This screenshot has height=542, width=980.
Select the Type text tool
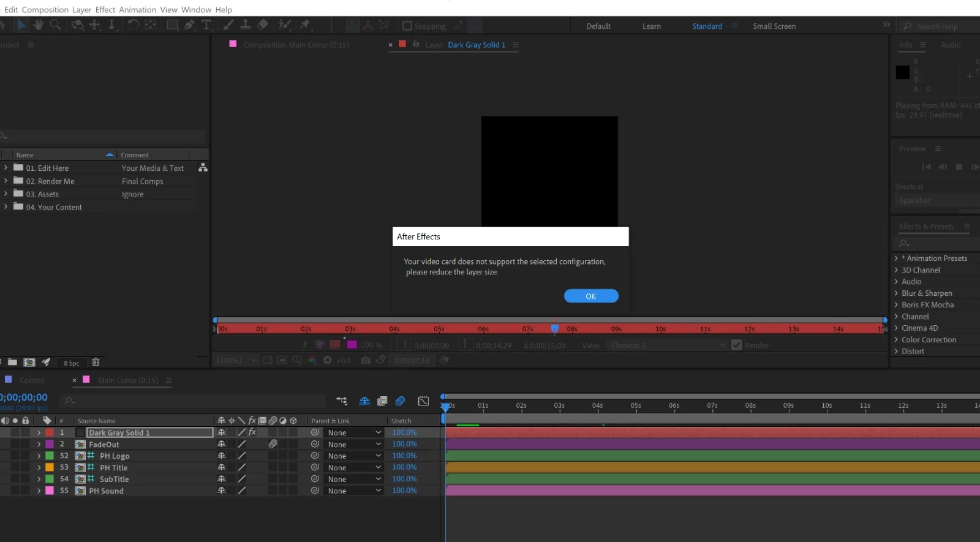tap(207, 25)
